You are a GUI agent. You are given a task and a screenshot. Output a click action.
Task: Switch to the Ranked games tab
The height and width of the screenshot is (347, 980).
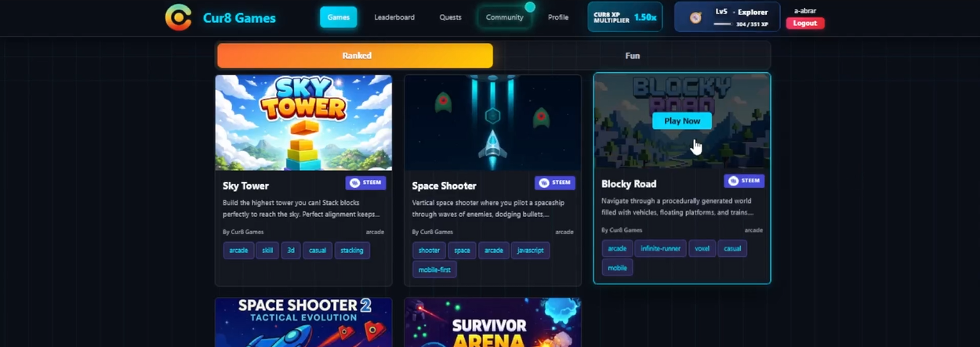[355, 56]
